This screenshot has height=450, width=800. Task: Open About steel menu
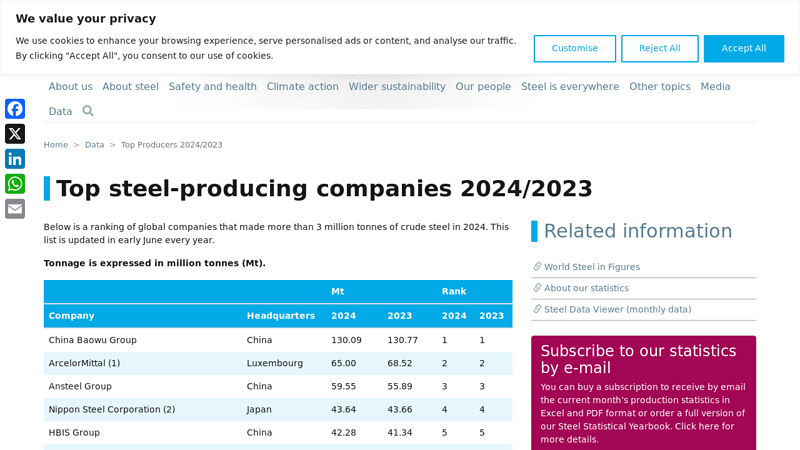[x=131, y=86]
